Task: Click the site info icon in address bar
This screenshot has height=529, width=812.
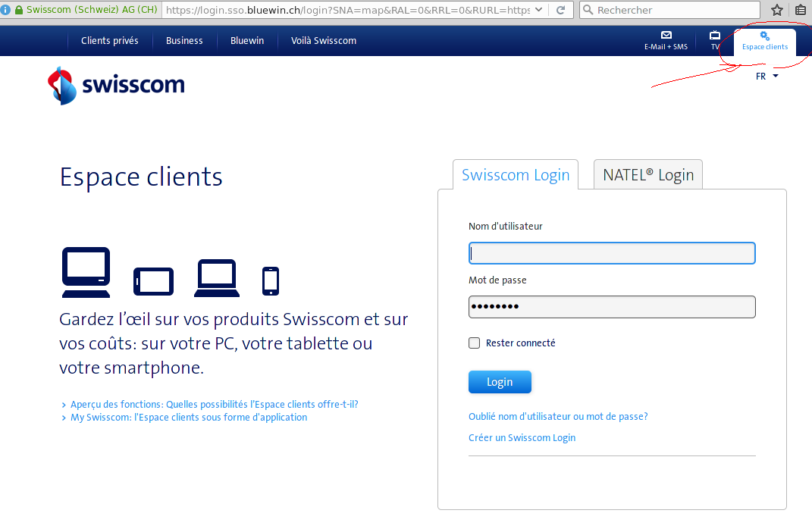Action: 6,10
